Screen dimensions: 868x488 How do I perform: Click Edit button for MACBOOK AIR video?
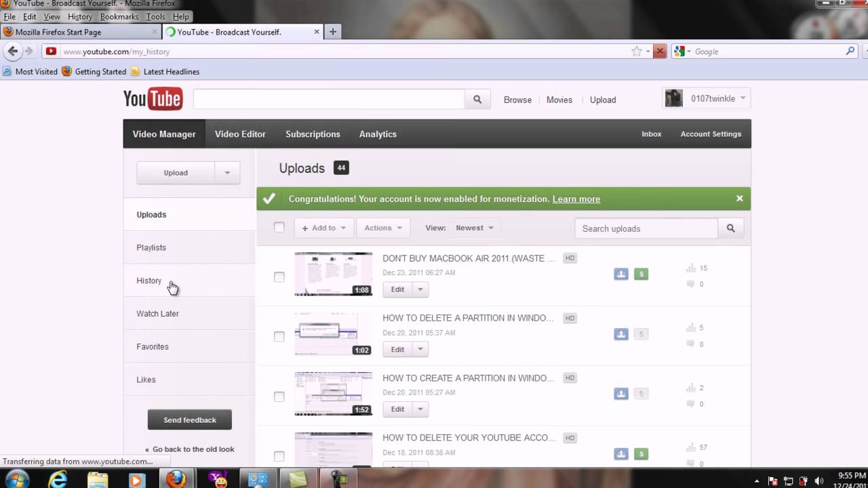[397, 289]
